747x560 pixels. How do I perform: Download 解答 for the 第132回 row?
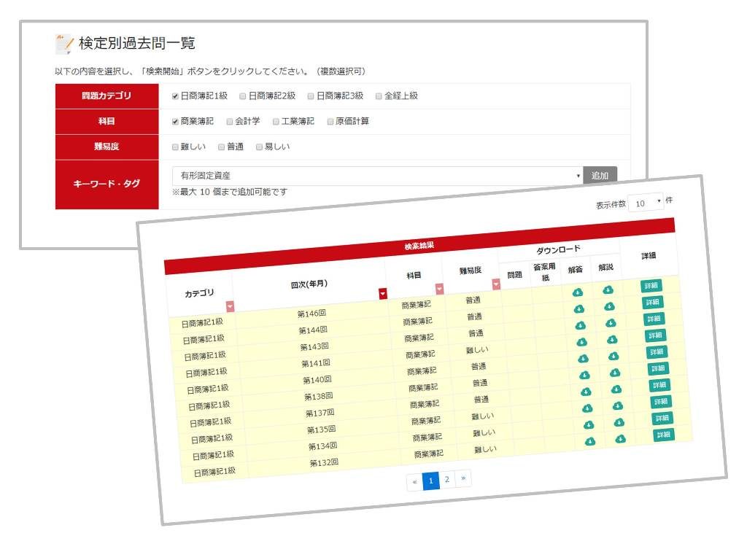coord(590,441)
